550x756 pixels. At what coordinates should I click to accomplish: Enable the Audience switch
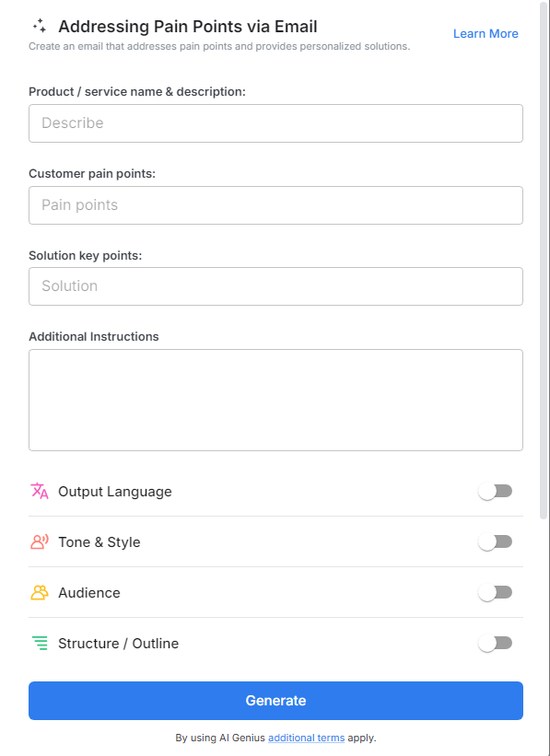pos(495,592)
